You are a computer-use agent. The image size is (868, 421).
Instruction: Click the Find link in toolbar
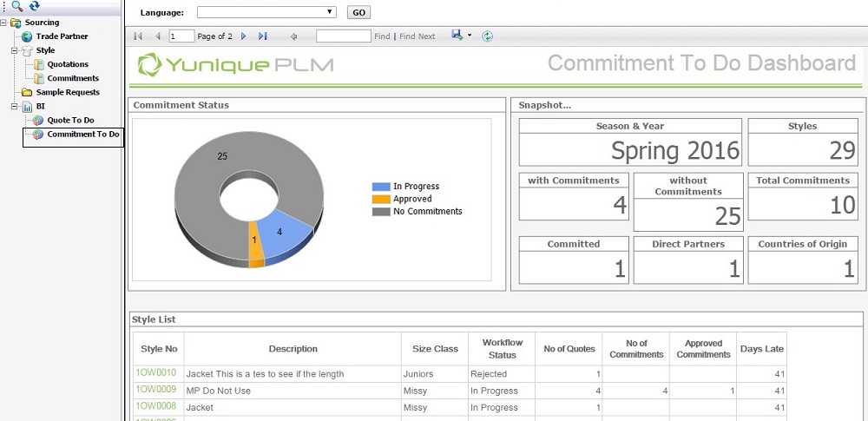tap(382, 36)
